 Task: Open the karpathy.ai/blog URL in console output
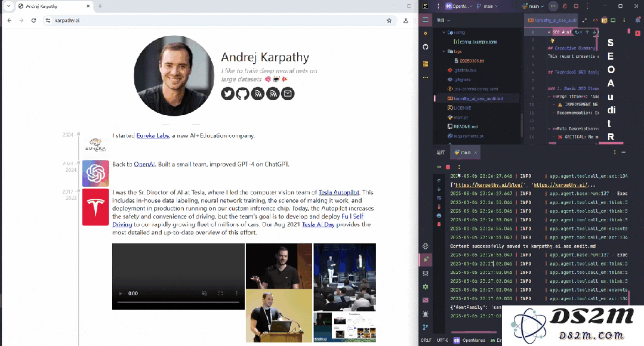[489, 185]
